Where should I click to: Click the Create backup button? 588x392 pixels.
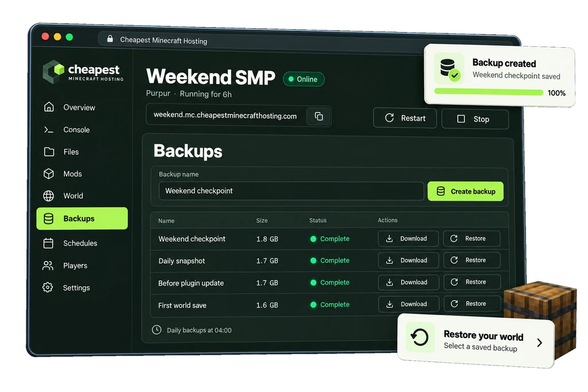pyautogui.click(x=465, y=191)
